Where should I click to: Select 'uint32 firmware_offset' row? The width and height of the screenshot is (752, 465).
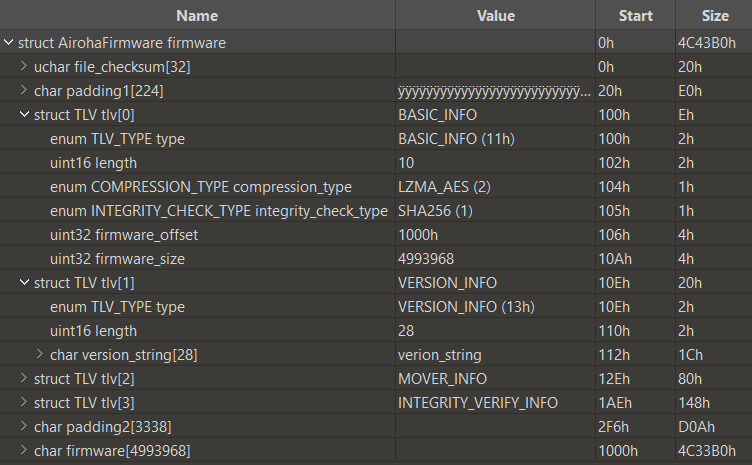click(124, 234)
